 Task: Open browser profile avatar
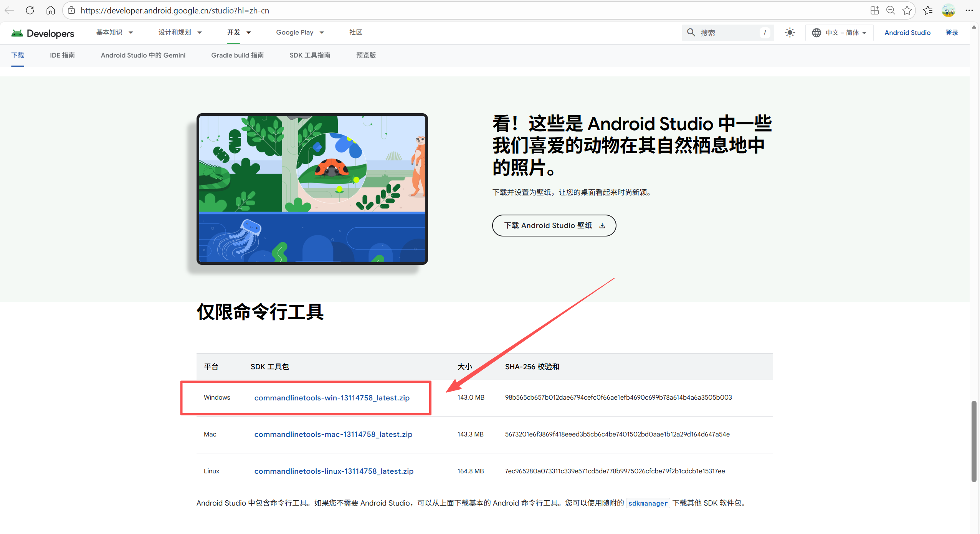[x=948, y=10]
